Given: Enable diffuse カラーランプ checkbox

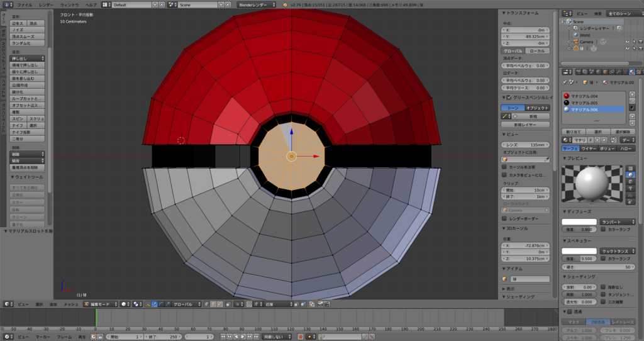Looking at the screenshot, I should click(x=604, y=230).
